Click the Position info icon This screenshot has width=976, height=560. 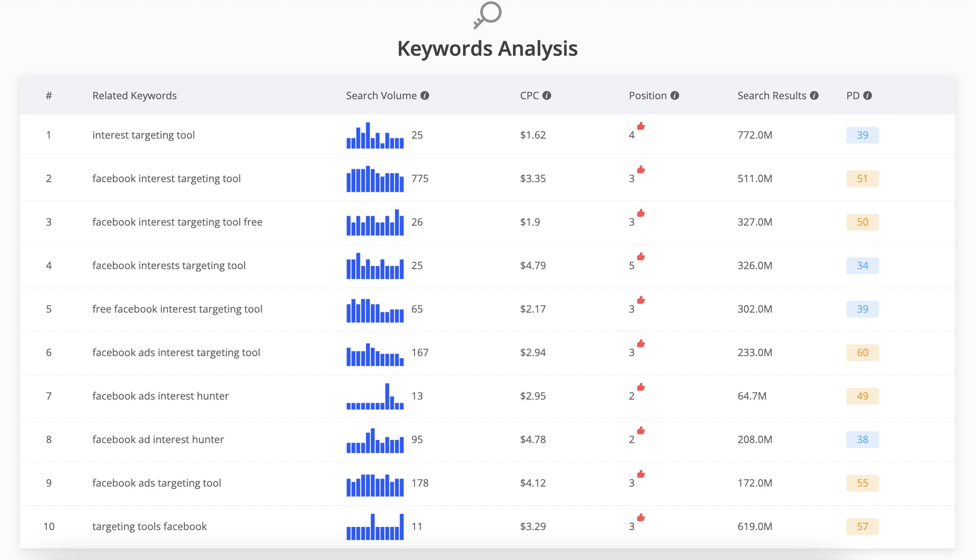(x=675, y=96)
